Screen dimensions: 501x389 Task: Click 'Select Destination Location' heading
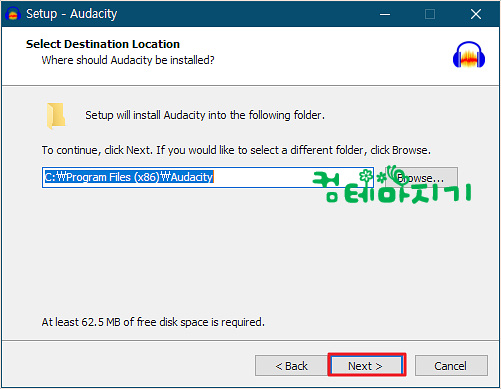coord(103,44)
